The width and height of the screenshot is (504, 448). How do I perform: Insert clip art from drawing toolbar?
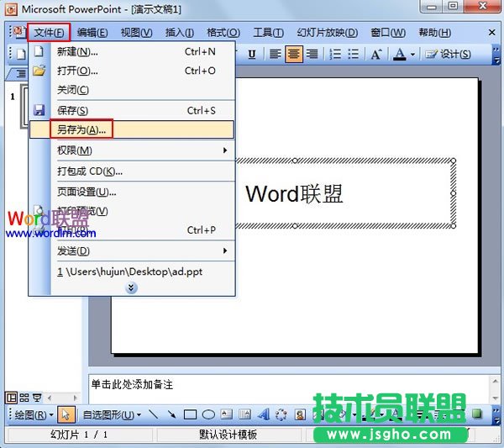300,414
